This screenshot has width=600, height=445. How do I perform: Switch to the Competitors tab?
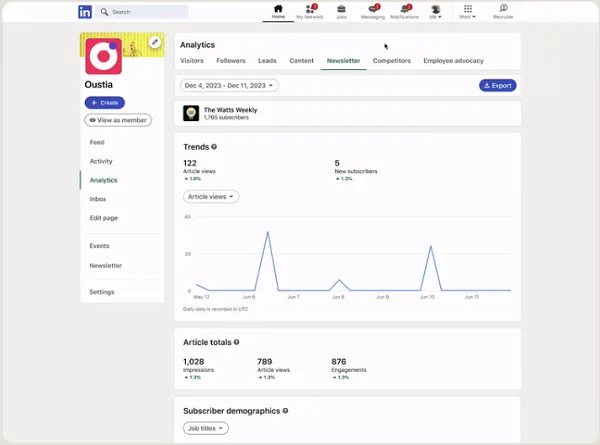click(x=391, y=60)
